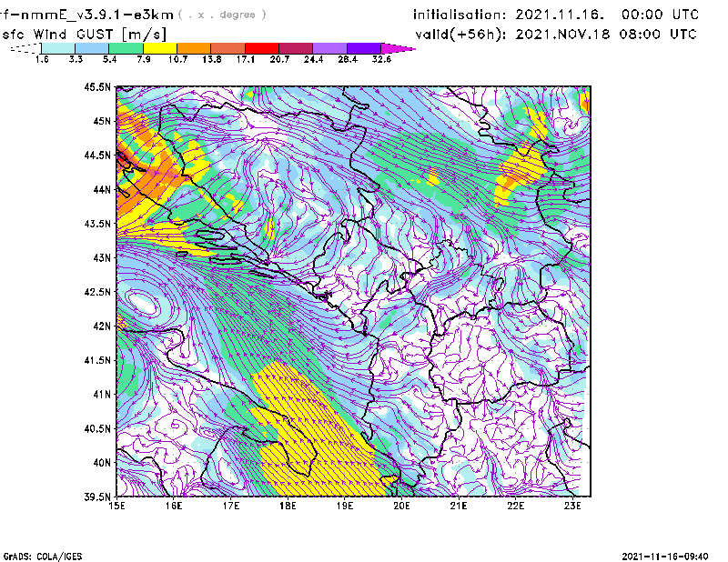Image resolution: width=728 pixels, height=562 pixels.
Task: Click the 19E longitude axis label
Action: click(x=345, y=506)
